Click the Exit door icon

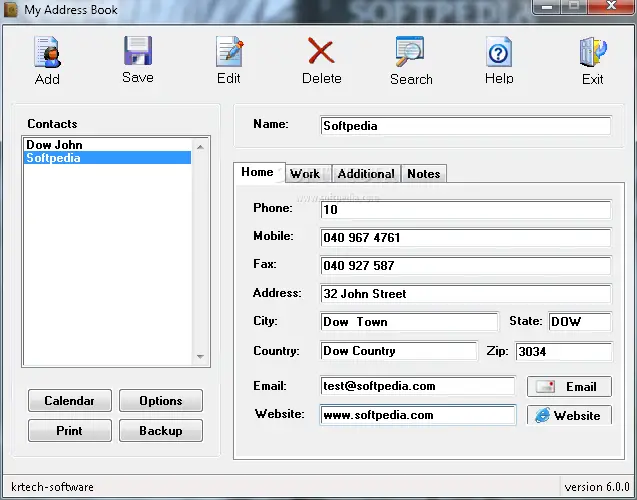(x=593, y=52)
